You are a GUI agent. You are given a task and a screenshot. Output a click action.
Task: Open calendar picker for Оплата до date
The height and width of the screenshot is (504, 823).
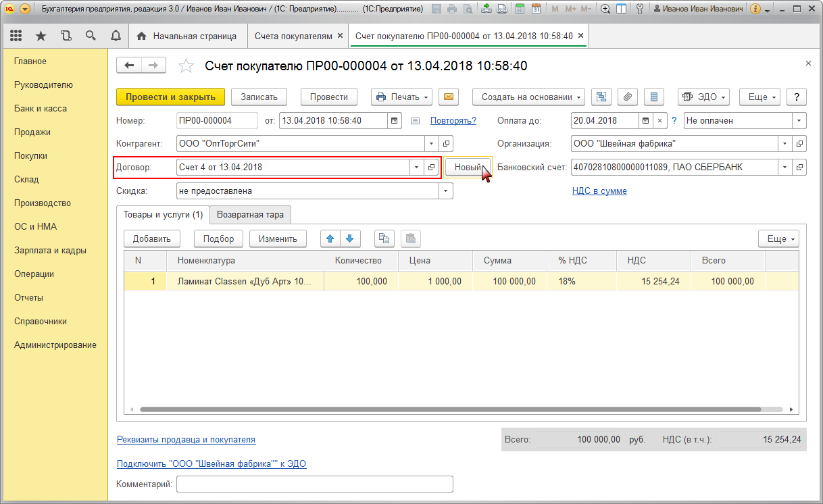pyautogui.click(x=645, y=121)
